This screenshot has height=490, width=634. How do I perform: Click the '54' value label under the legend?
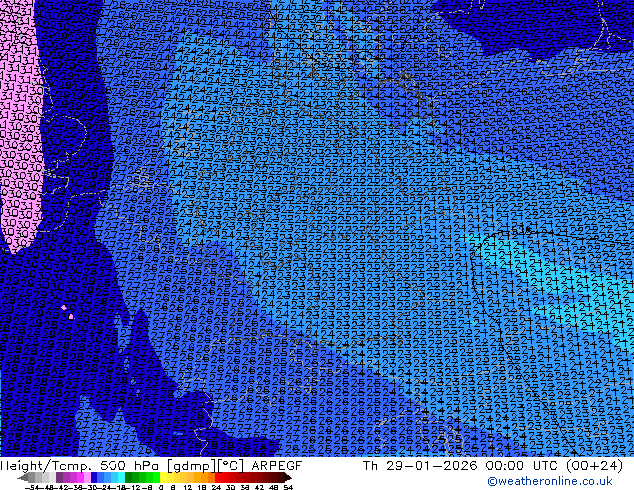click(288, 487)
